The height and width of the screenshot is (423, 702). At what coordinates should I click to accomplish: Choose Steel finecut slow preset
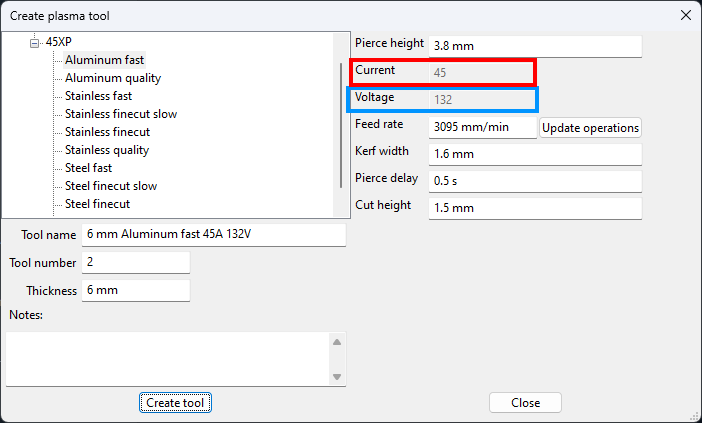pos(110,186)
